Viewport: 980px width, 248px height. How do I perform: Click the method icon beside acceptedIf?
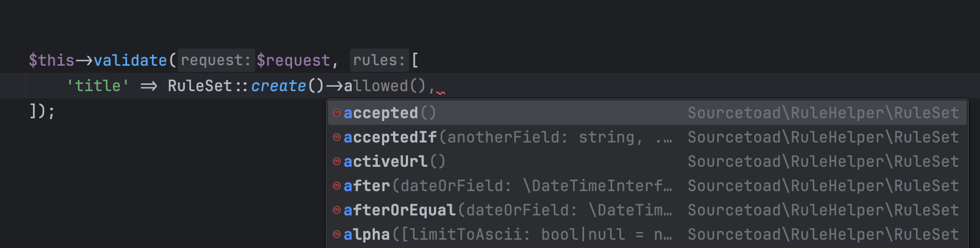click(x=337, y=138)
